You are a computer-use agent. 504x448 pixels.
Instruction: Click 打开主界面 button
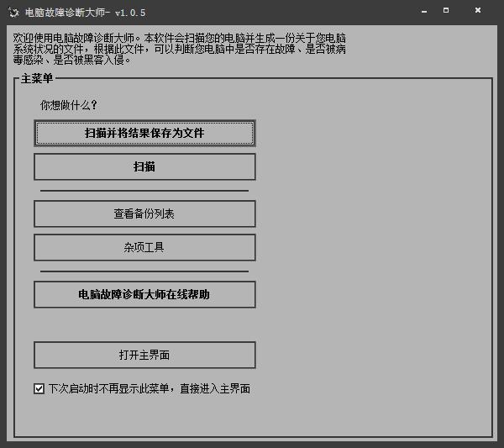pyautogui.click(x=144, y=355)
